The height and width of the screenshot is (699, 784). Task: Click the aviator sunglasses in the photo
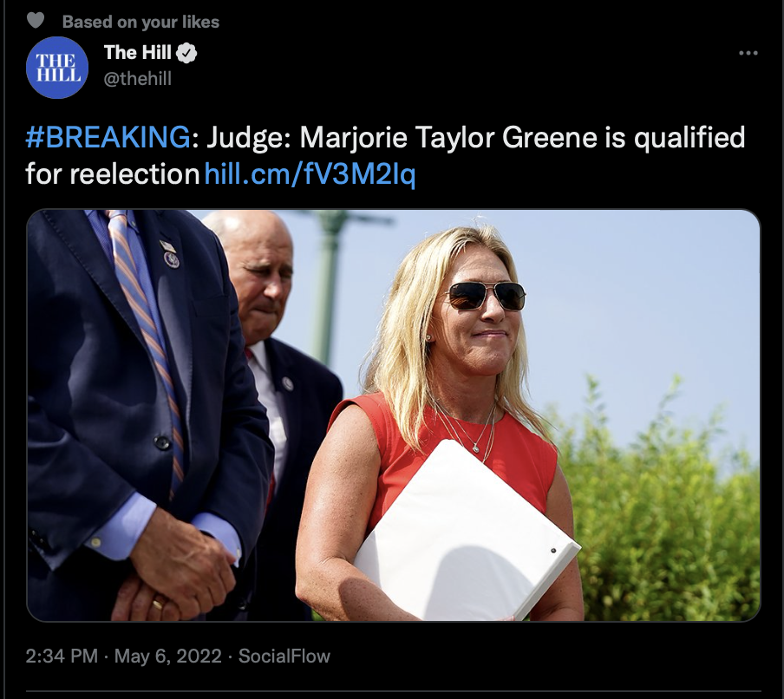(x=485, y=296)
